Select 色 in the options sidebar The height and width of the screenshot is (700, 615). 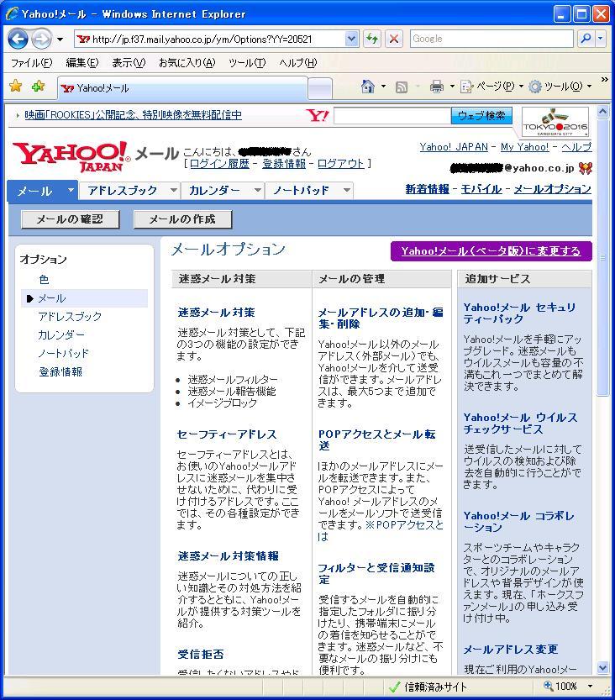click(44, 280)
